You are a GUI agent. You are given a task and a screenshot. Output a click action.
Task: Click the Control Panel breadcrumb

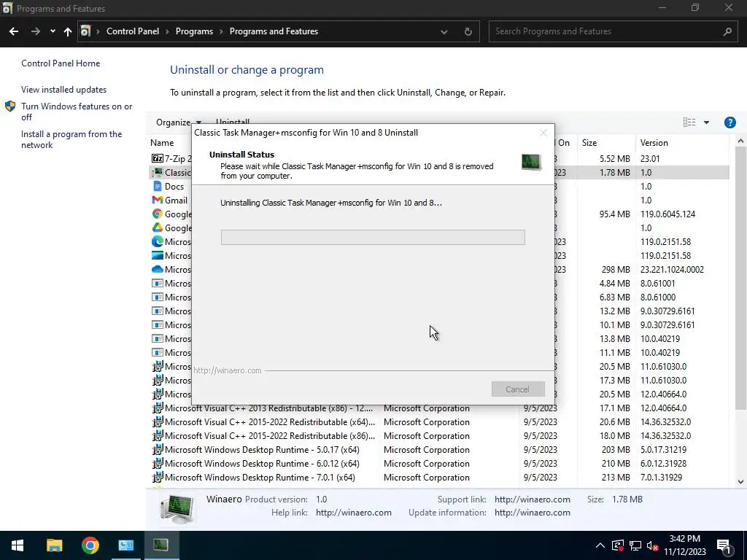pos(133,31)
